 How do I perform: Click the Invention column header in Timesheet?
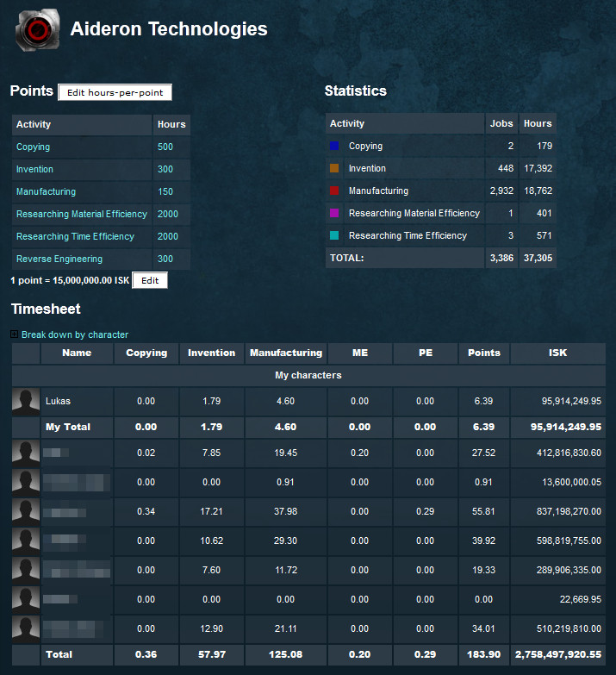coord(212,353)
